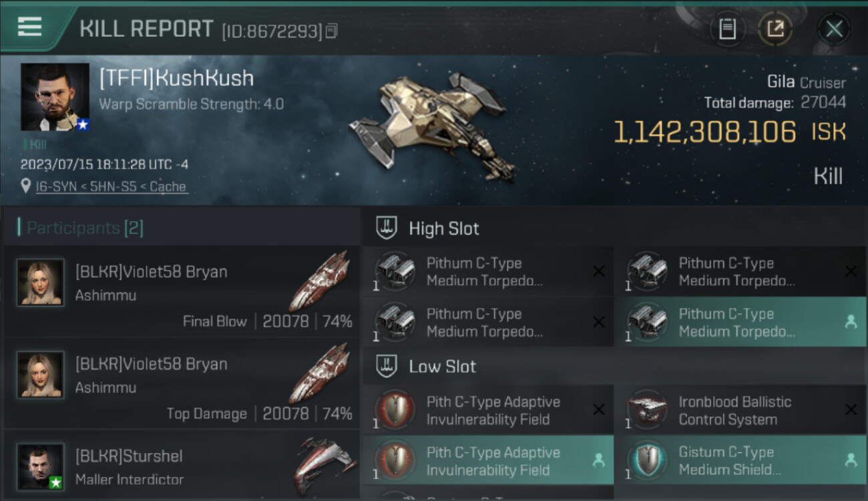Close the kill report window
The width and height of the screenshot is (868, 501).
pyautogui.click(x=834, y=29)
